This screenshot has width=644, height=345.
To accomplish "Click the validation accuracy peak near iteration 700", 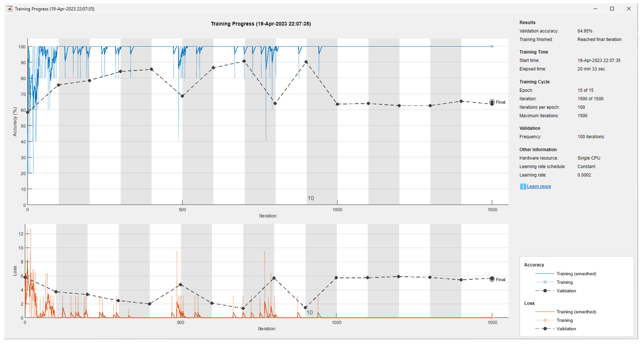I will click(x=244, y=61).
